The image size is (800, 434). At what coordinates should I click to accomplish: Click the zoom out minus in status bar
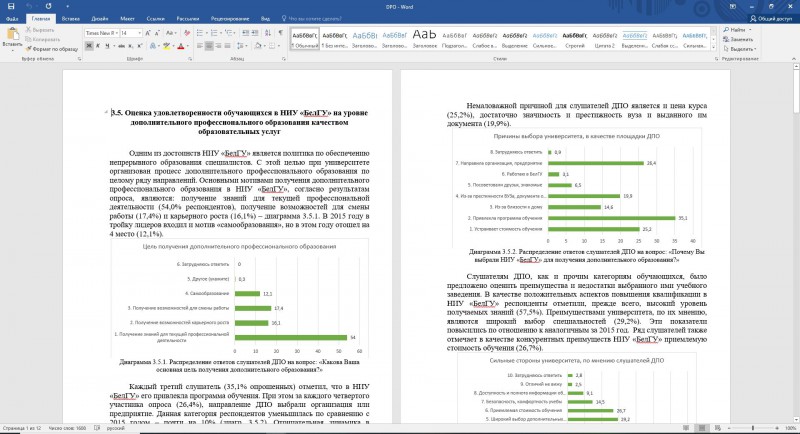point(729,428)
